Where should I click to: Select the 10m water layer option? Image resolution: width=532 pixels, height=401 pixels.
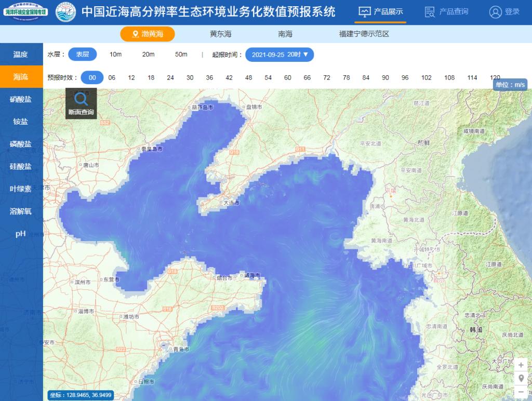pos(115,55)
